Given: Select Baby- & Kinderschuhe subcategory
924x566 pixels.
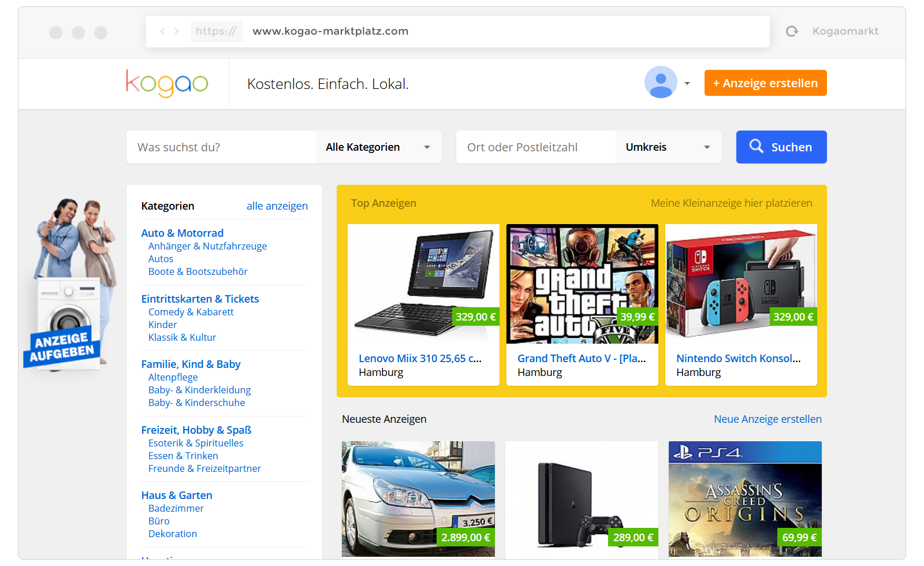Looking at the screenshot, I should pyautogui.click(x=197, y=403).
